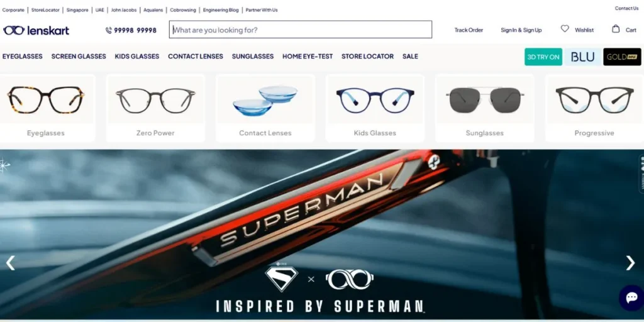This screenshot has width=644, height=322.
Task: Focus the 'What are you looking for?' search box
Action: [x=300, y=30]
